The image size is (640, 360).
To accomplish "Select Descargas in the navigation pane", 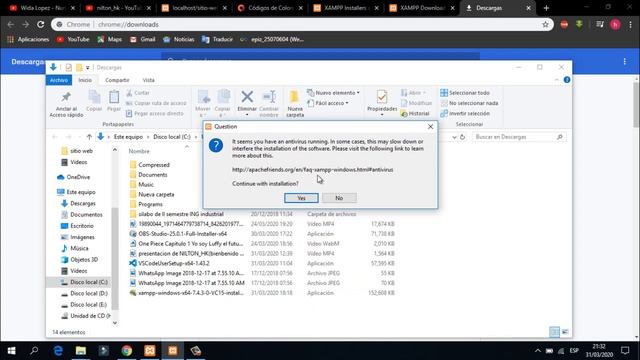I will click(78, 203).
